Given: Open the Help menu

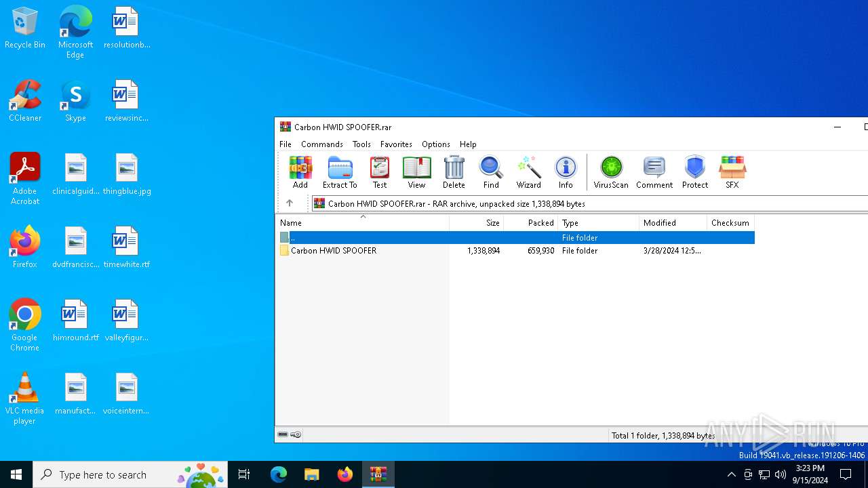Looking at the screenshot, I should [x=468, y=144].
